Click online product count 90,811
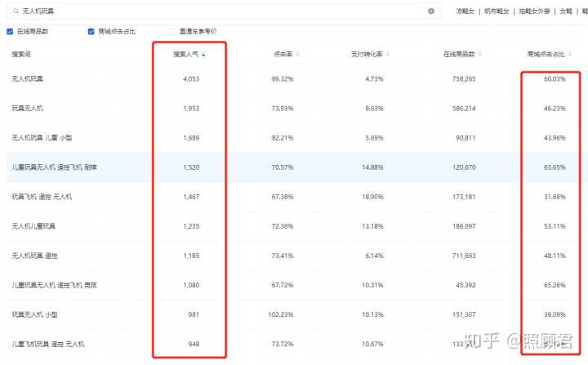 465,138
